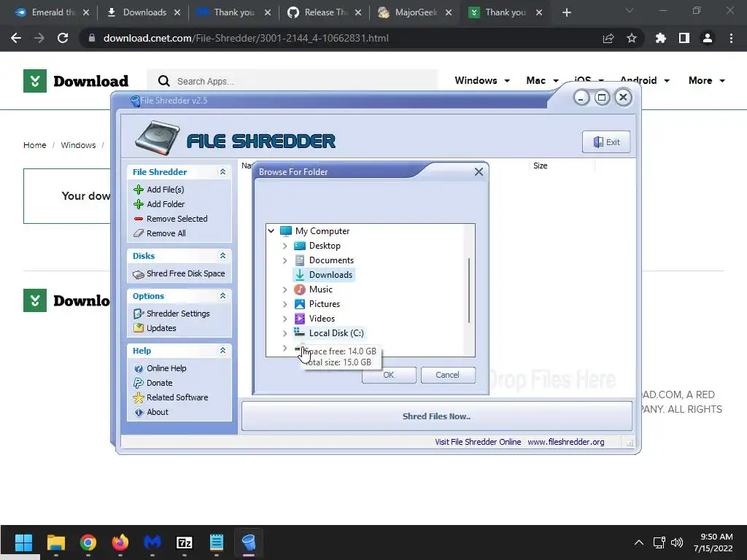Click OK in Browse For Folder
Viewport: 747px width, 560px height.
coord(389,375)
